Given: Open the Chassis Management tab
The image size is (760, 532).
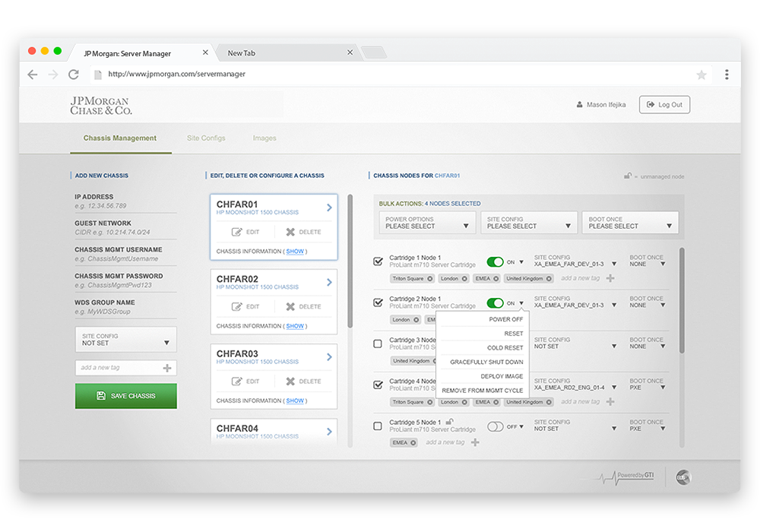Looking at the screenshot, I should 120,138.
